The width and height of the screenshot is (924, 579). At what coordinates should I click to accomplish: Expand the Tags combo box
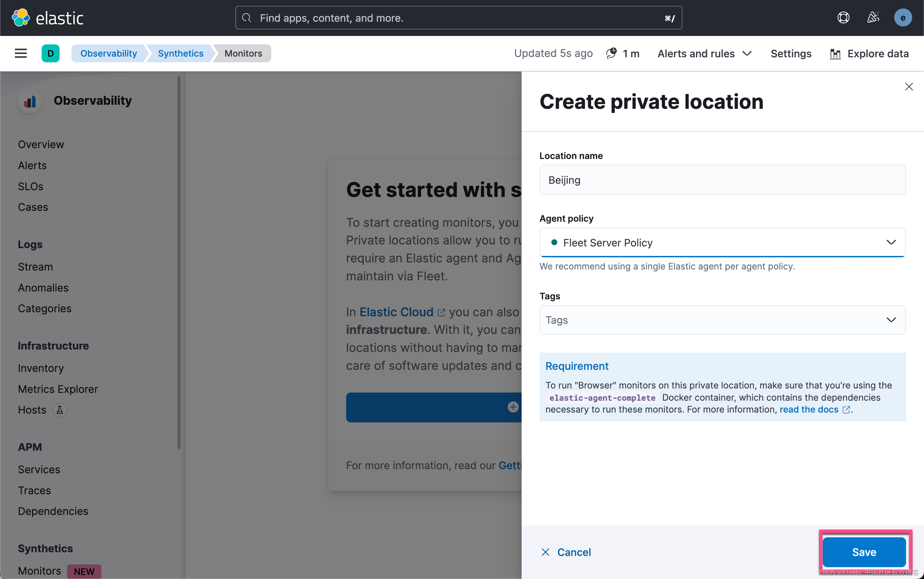point(891,320)
